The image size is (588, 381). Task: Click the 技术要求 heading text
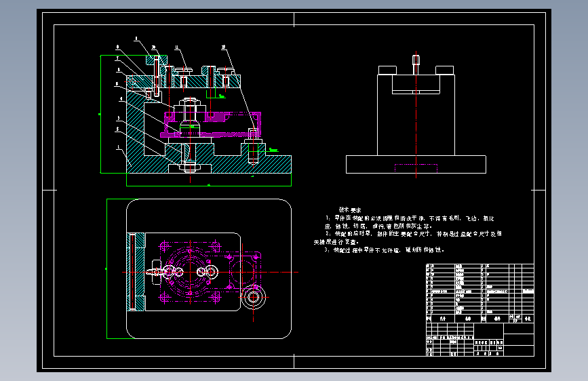coord(350,210)
